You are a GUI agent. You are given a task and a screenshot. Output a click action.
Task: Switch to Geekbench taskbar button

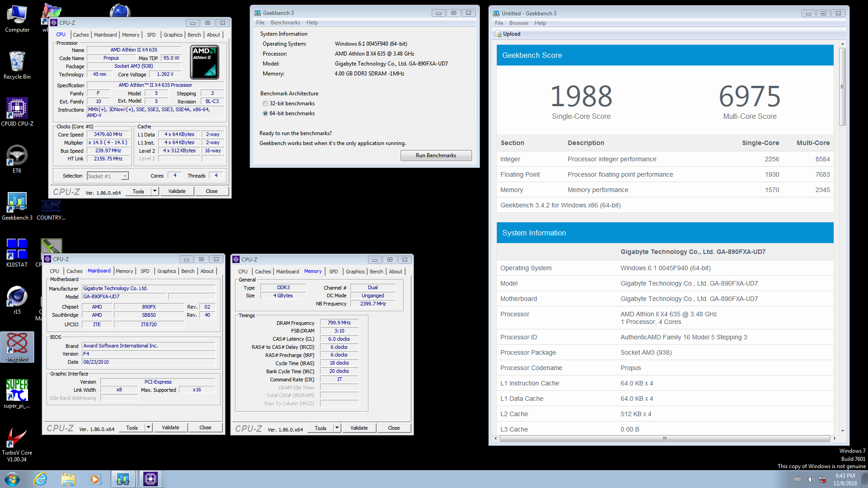[x=123, y=479]
